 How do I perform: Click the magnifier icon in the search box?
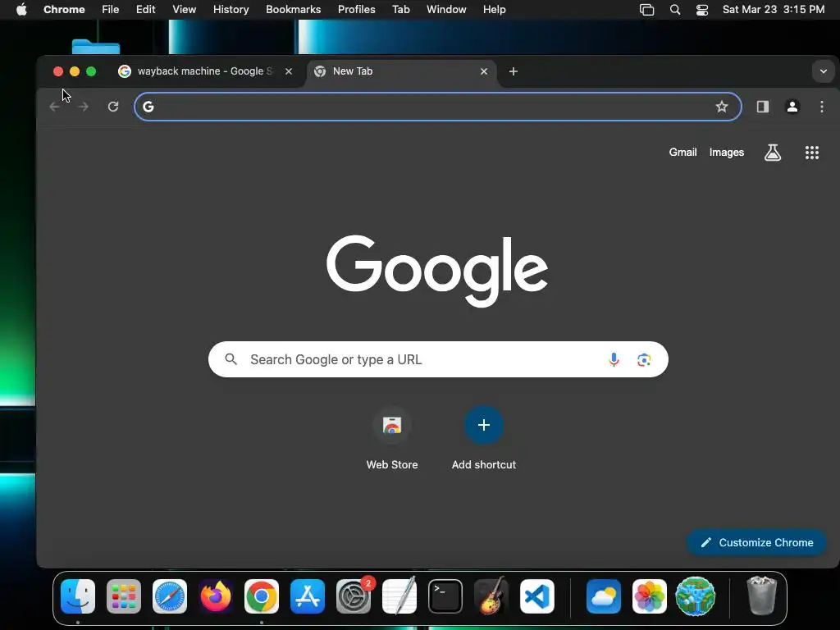click(x=231, y=359)
